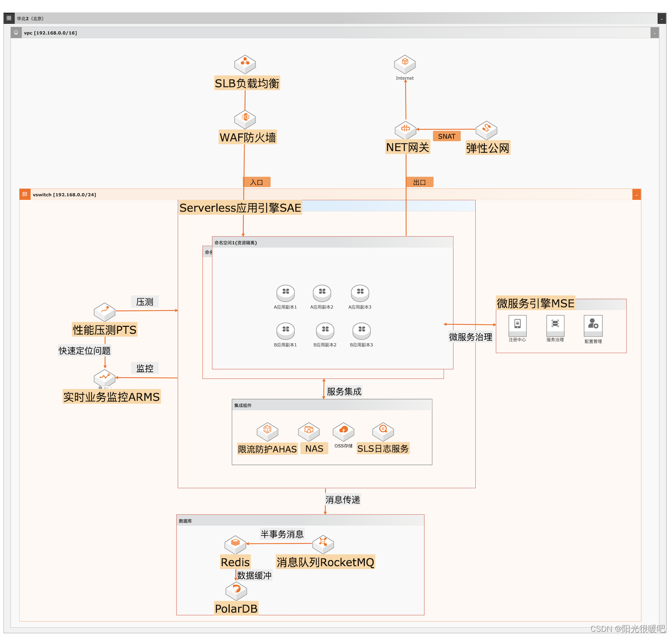Click the 性能压测PTS label
Screen dimensions: 672x637
(105, 329)
